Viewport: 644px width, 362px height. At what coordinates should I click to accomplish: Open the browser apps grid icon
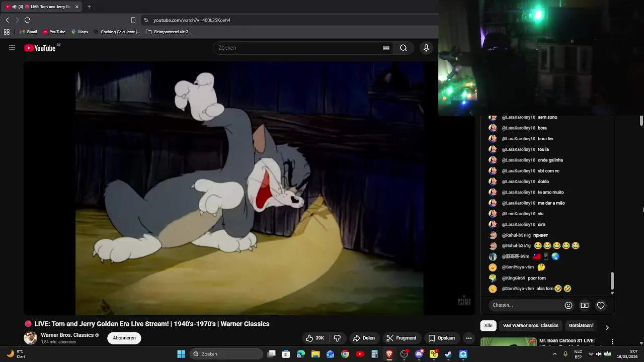coord(7,32)
